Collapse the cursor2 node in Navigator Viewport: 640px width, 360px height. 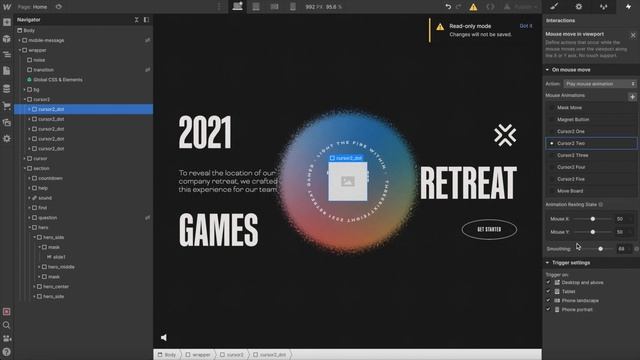24,100
